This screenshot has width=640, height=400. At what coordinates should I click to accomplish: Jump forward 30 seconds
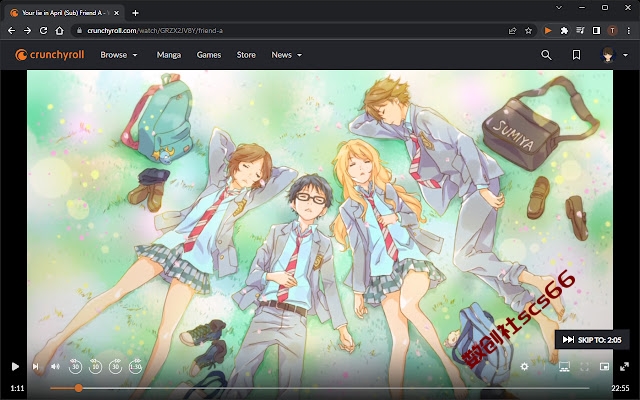116,367
